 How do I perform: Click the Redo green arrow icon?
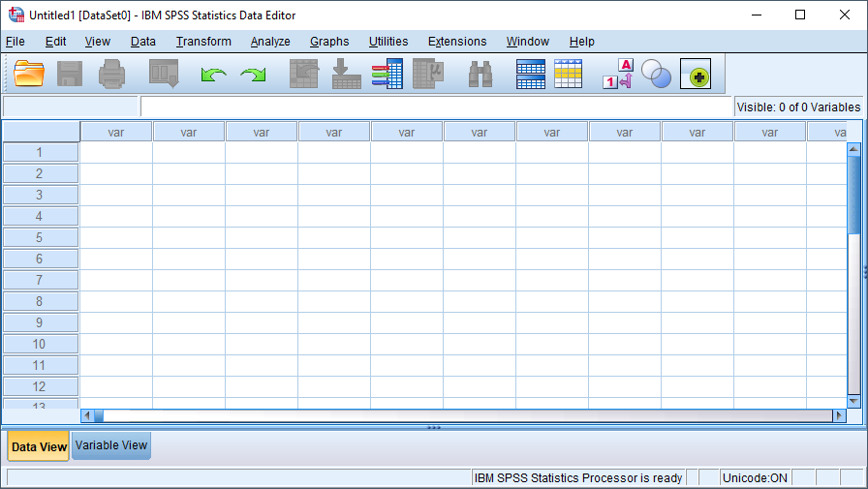[253, 75]
